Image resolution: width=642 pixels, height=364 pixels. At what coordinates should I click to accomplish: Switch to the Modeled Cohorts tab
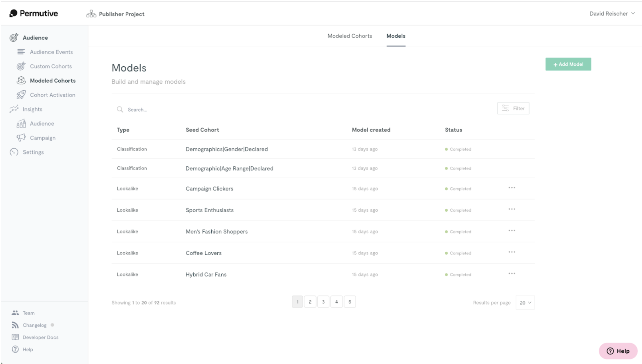pyautogui.click(x=349, y=36)
